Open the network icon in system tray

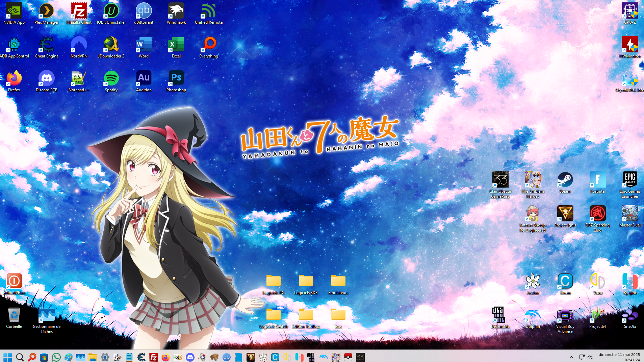582,357
